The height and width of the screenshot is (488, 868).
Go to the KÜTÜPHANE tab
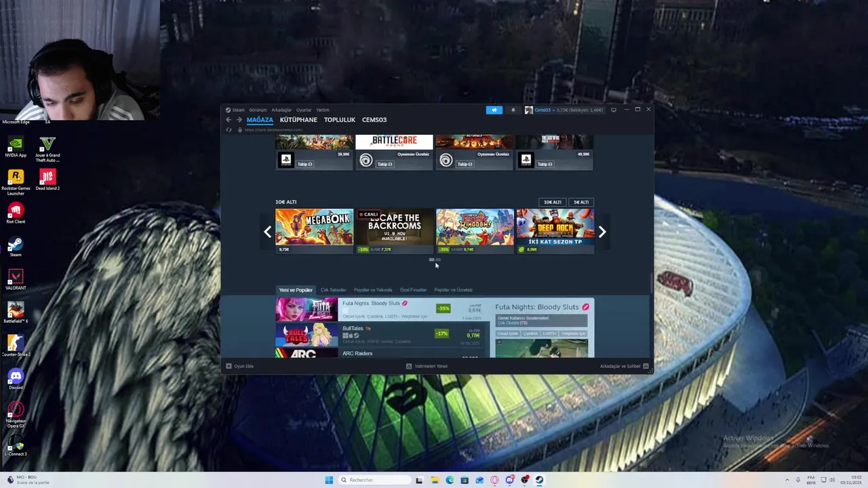298,120
